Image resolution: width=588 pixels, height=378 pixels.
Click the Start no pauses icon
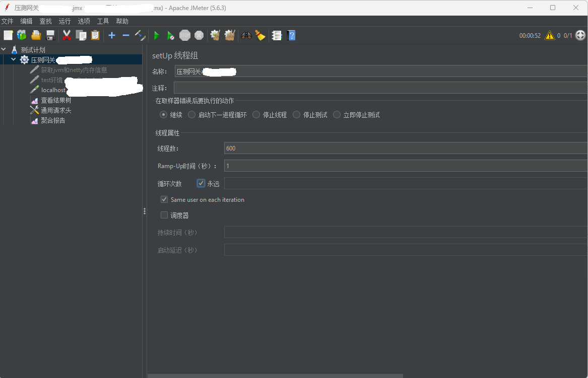coord(171,35)
